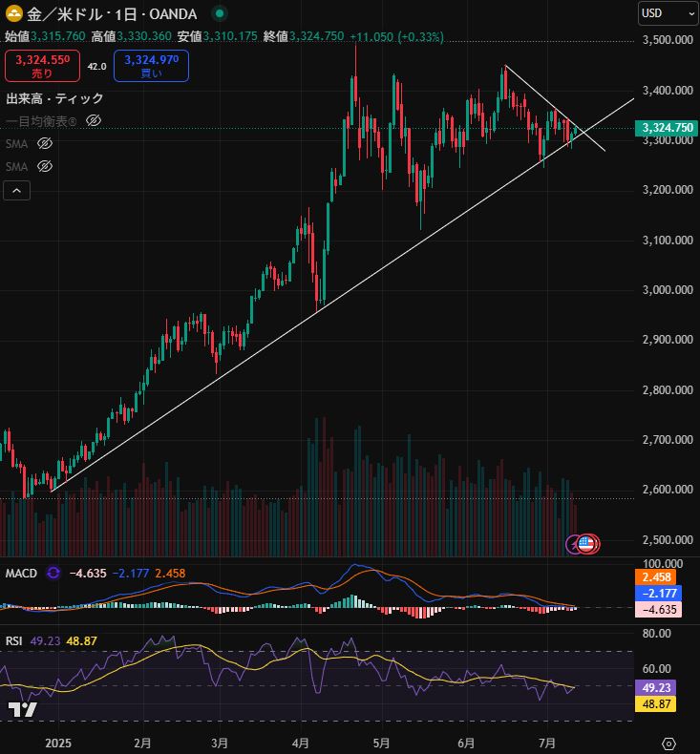This screenshot has width=700, height=754.
Task: Click −4.635 value in the MACD legend
Action: pyautogui.click(x=88, y=574)
